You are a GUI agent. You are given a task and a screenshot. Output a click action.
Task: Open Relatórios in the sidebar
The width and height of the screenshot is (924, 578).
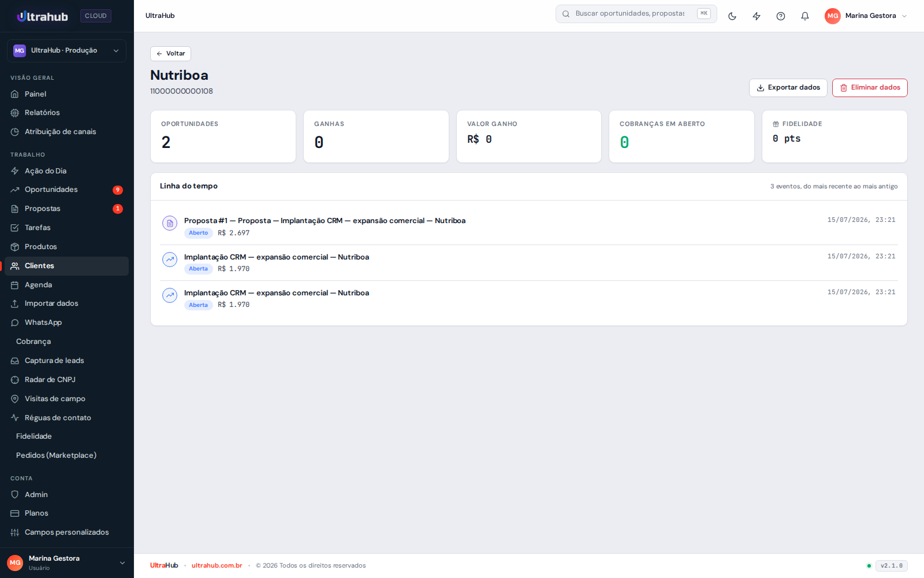(x=67, y=113)
